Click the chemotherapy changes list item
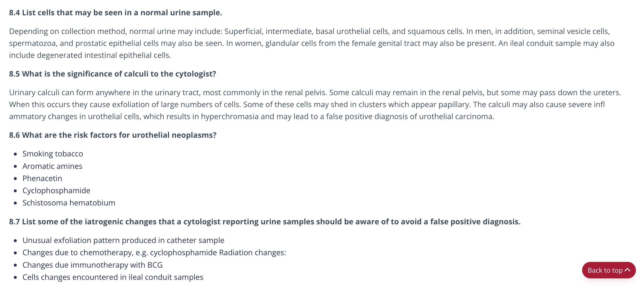 coord(154,253)
